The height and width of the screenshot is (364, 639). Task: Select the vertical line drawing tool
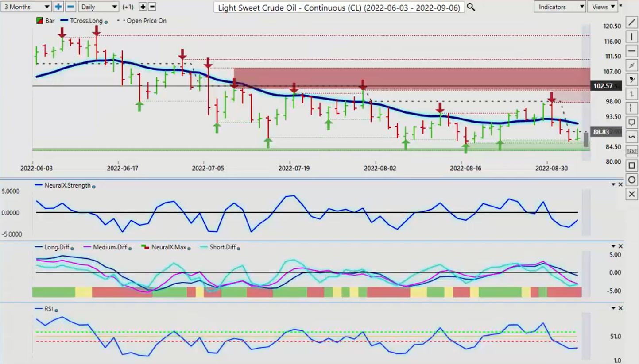click(x=631, y=37)
